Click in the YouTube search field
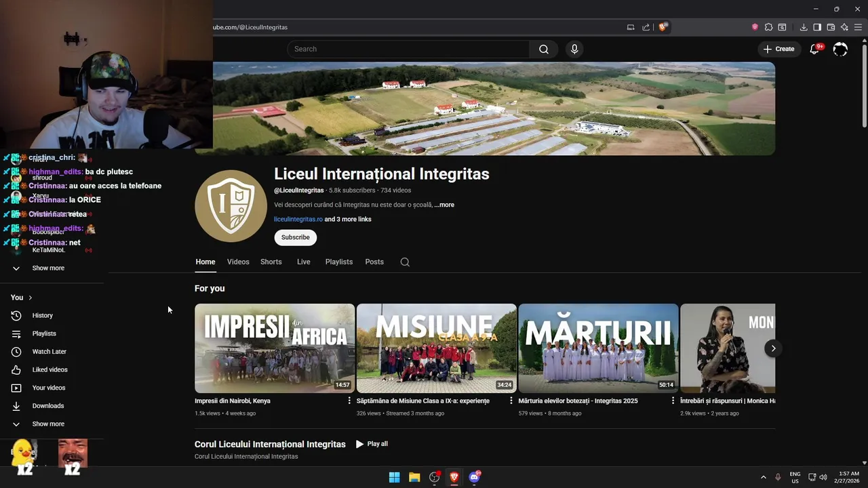Screen dimensions: 868x488 pyautogui.click(x=408, y=49)
